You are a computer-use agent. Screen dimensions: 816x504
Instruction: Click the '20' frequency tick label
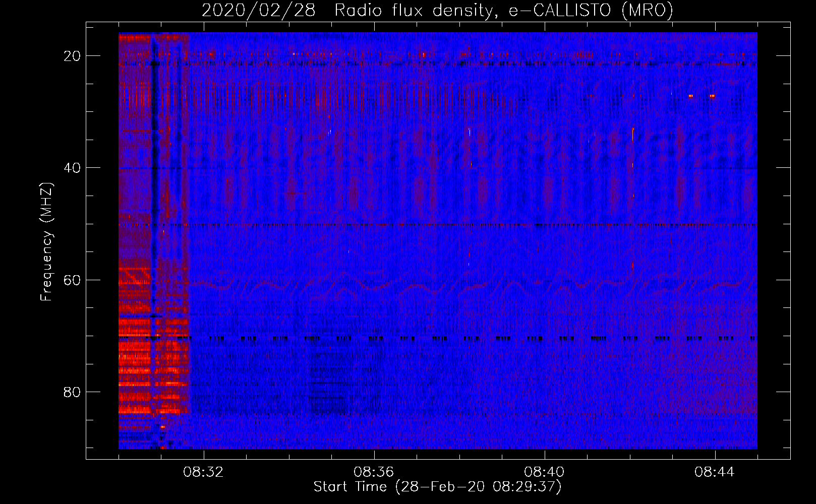(72, 56)
